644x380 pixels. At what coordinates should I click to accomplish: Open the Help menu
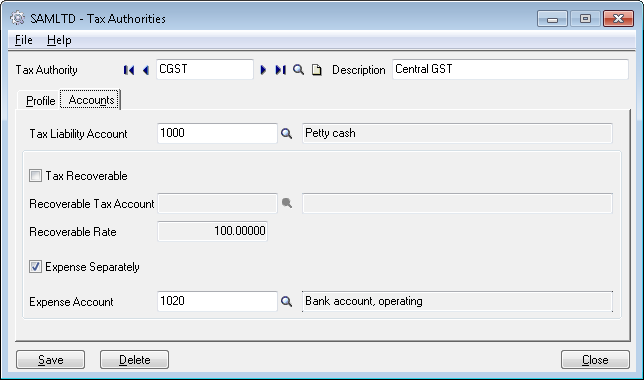click(x=59, y=40)
